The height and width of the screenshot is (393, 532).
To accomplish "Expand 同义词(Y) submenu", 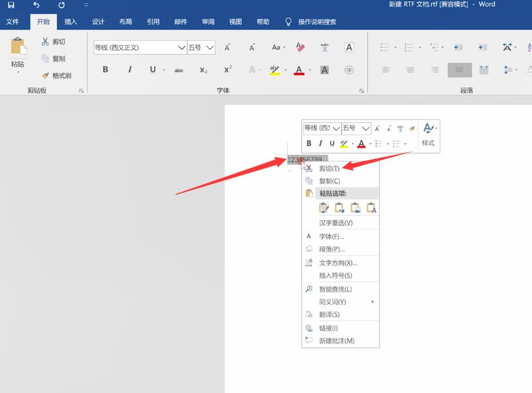I will pyautogui.click(x=341, y=301).
